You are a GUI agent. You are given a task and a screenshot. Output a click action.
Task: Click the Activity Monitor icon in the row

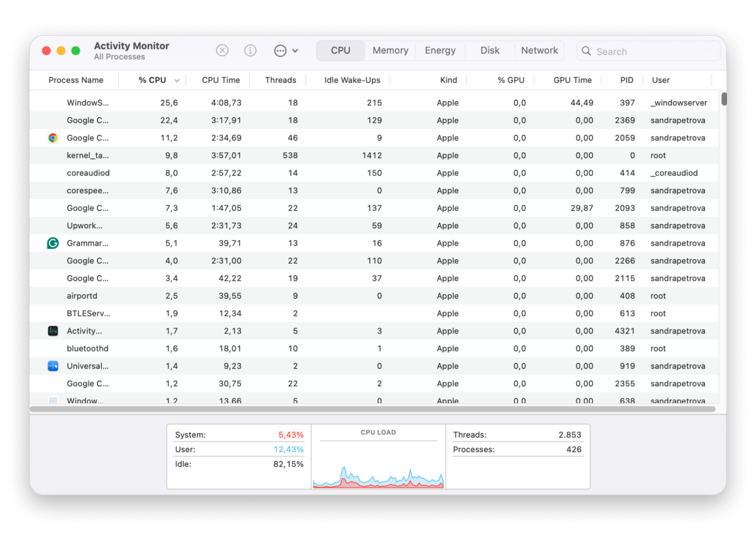click(53, 331)
